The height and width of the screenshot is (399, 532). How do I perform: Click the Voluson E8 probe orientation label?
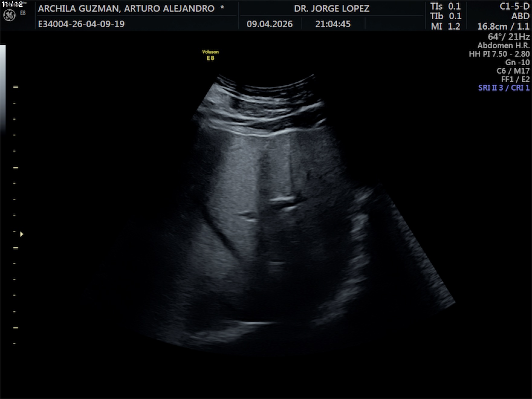(210, 55)
